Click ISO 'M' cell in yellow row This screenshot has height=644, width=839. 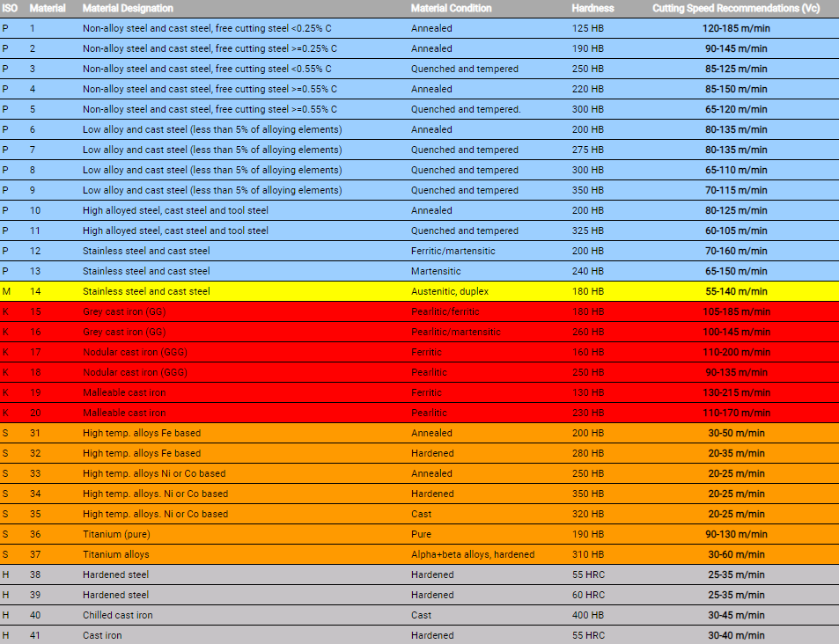pyautogui.click(x=6, y=291)
